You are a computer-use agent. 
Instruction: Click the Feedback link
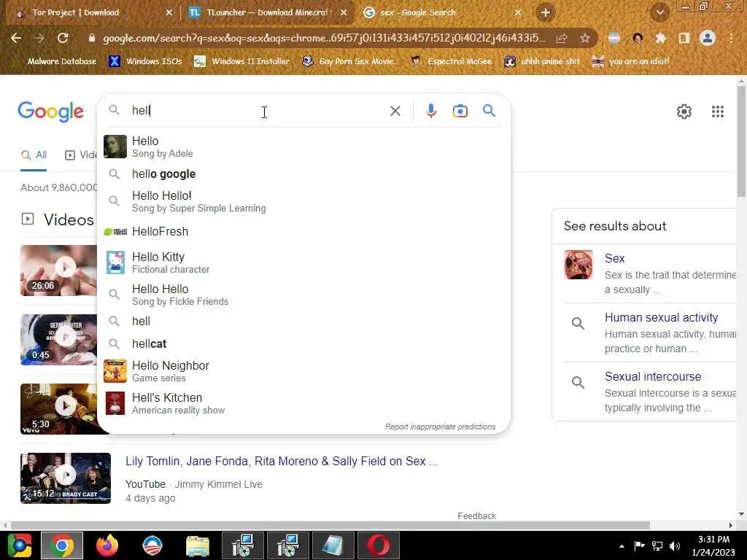pyautogui.click(x=476, y=516)
